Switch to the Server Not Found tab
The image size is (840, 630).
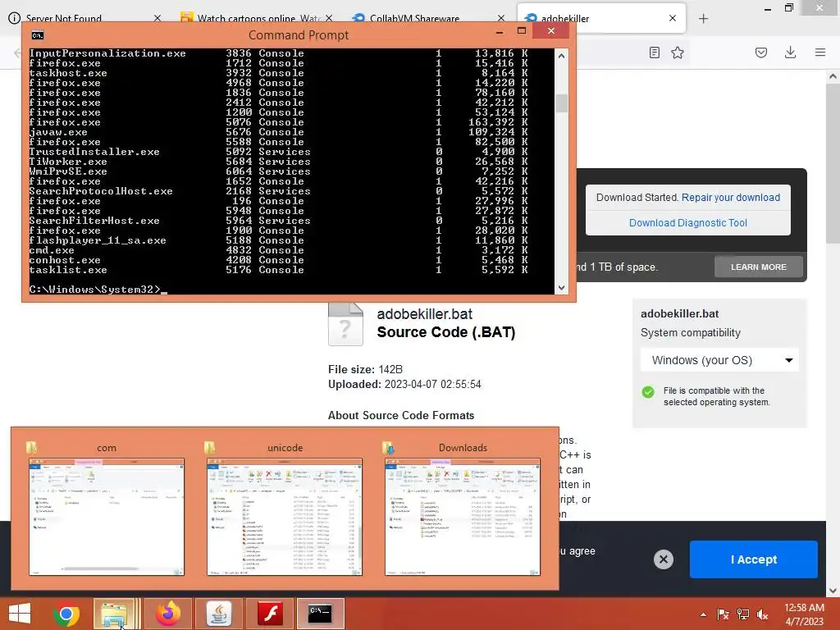[x=64, y=18]
